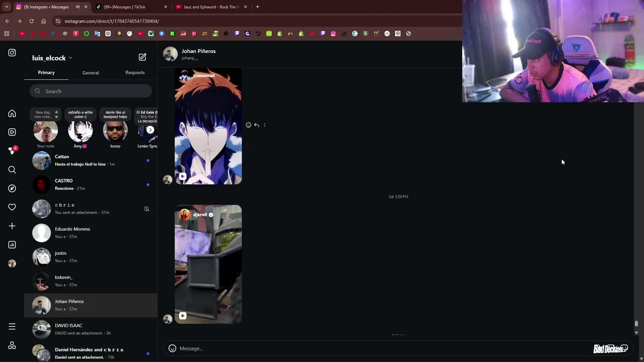Image resolution: width=644 pixels, height=362 pixels.
Task: Open Eduardo Moreno conversation
Action: (91, 233)
